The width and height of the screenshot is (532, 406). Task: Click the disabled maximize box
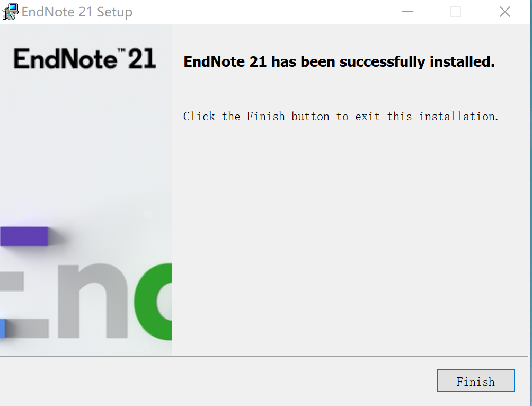(456, 12)
